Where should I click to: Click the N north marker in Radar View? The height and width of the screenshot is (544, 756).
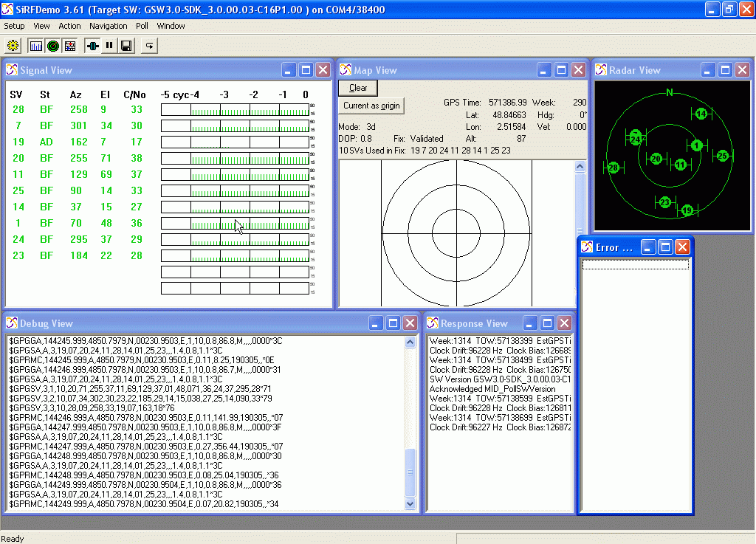pyautogui.click(x=669, y=92)
